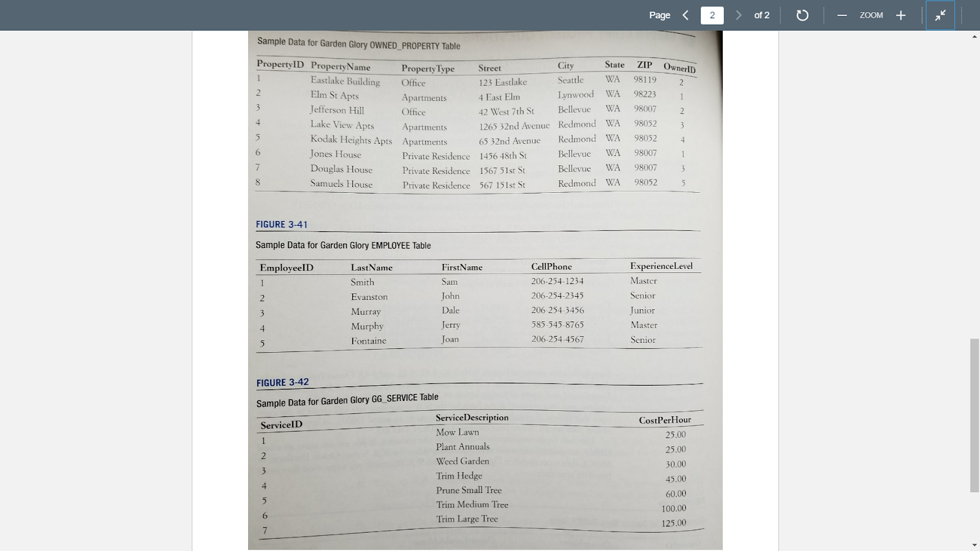The width and height of the screenshot is (980, 551).
Task: Click the 'LastName' column header
Action: click(372, 268)
